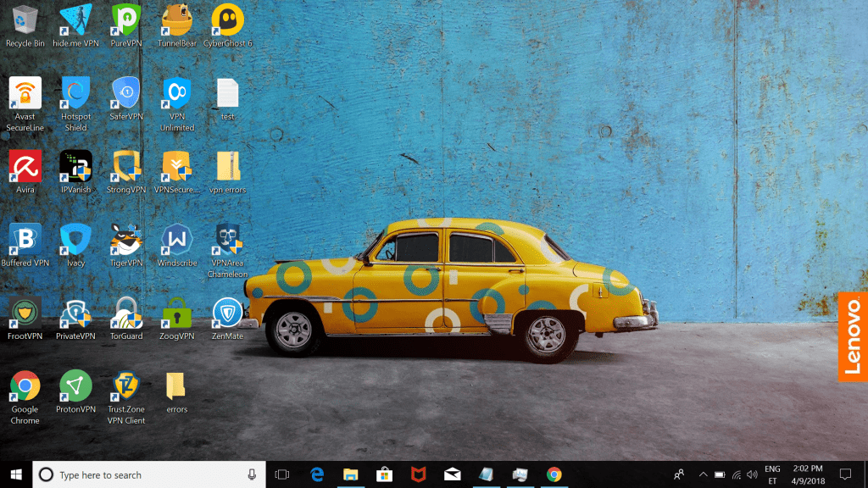Viewport: 868px width, 488px height.
Task: Select the PrivateVPN shortcut
Action: click(75, 319)
